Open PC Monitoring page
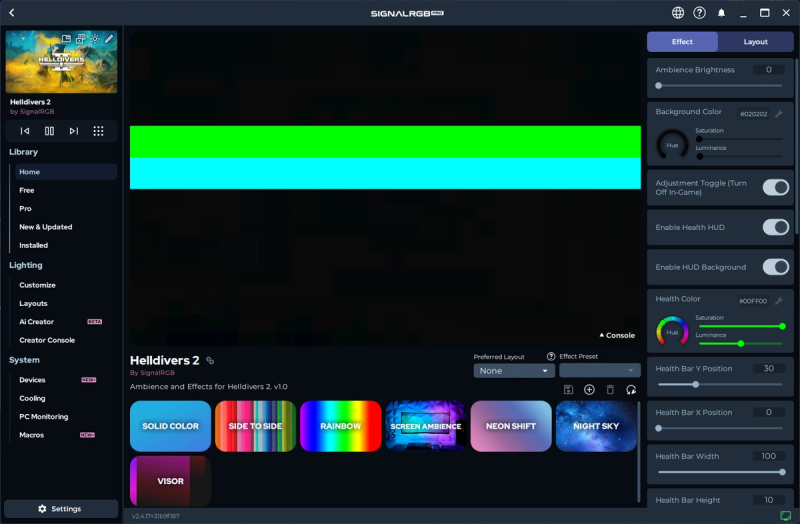 [x=43, y=417]
